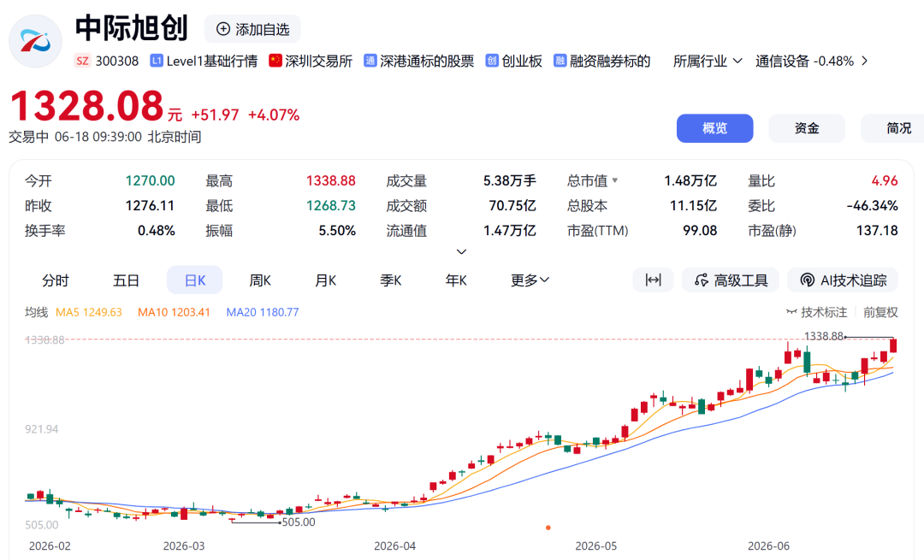This screenshot has height=560, width=924.
Task: Click the MA10 1203.41 indicator label
Action: pyautogui.click(x=174, y=312)
